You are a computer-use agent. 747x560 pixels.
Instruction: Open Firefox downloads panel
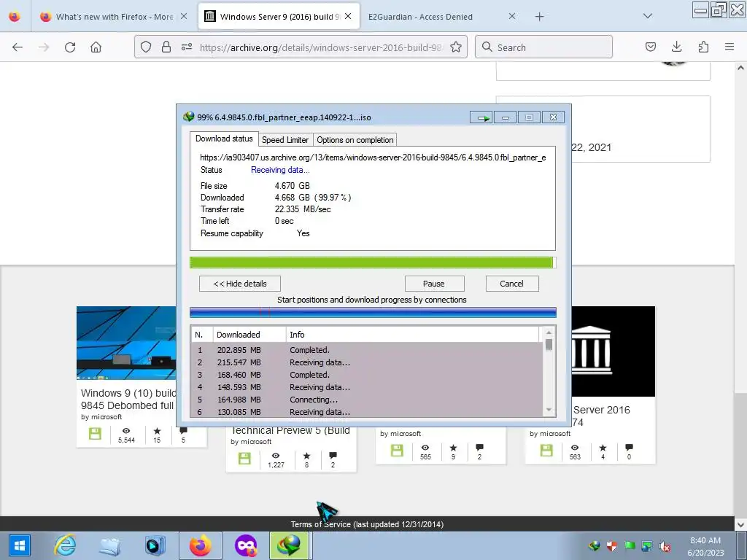click(676, 47)
